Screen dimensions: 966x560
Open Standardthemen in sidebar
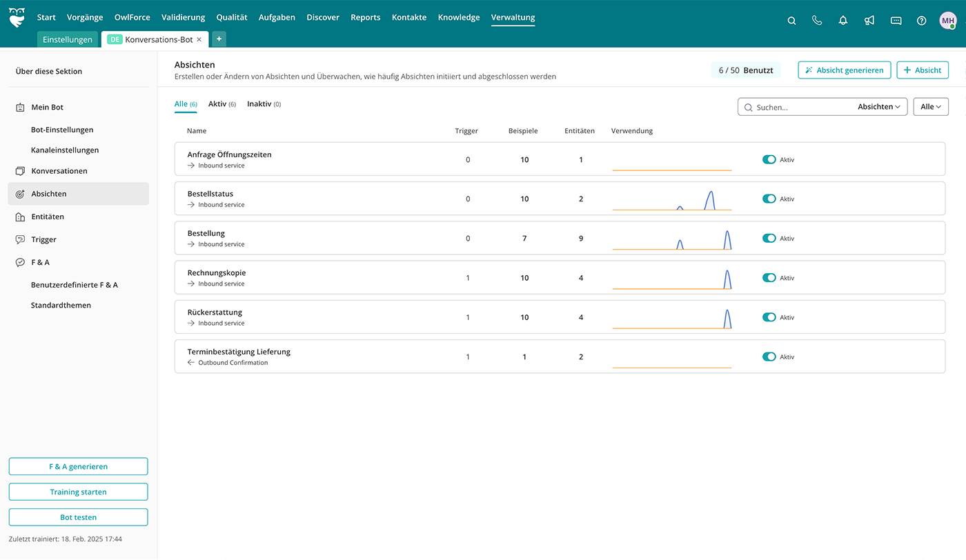tap(61, 305)
